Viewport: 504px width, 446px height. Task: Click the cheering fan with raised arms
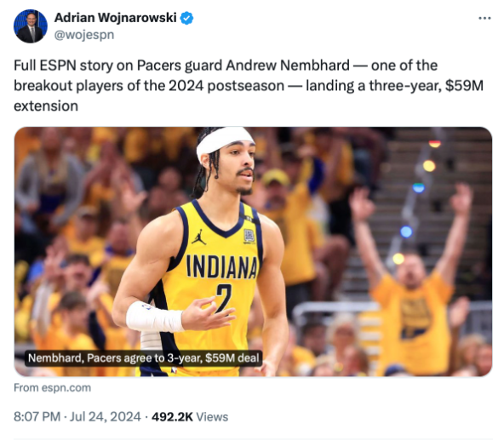tap(412, 277)
